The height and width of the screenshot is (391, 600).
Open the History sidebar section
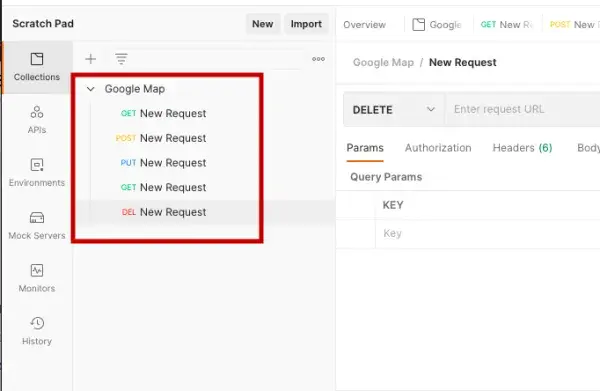[37, 331]
